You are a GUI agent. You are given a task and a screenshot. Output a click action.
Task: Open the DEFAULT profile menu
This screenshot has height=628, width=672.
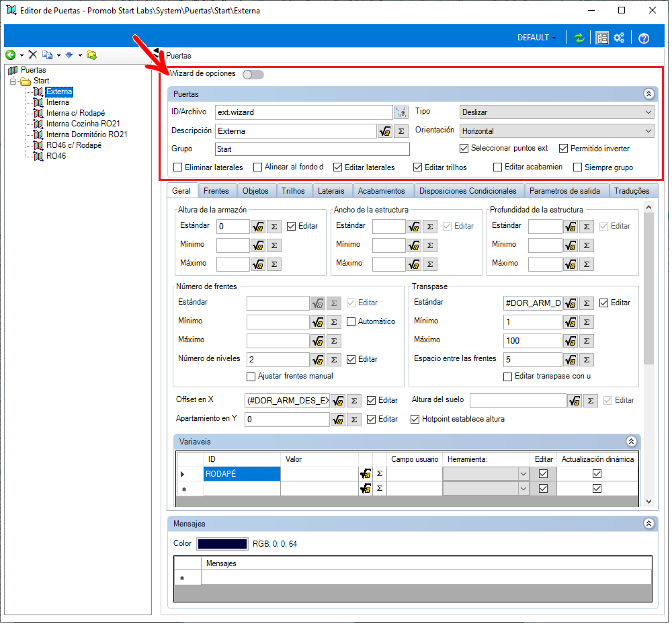point(536,38)
